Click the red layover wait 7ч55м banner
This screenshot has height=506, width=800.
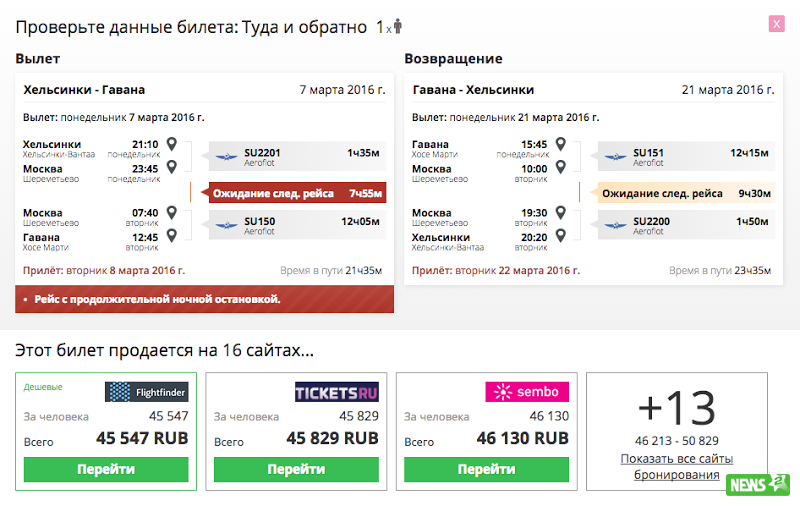(x=297, y=193)
